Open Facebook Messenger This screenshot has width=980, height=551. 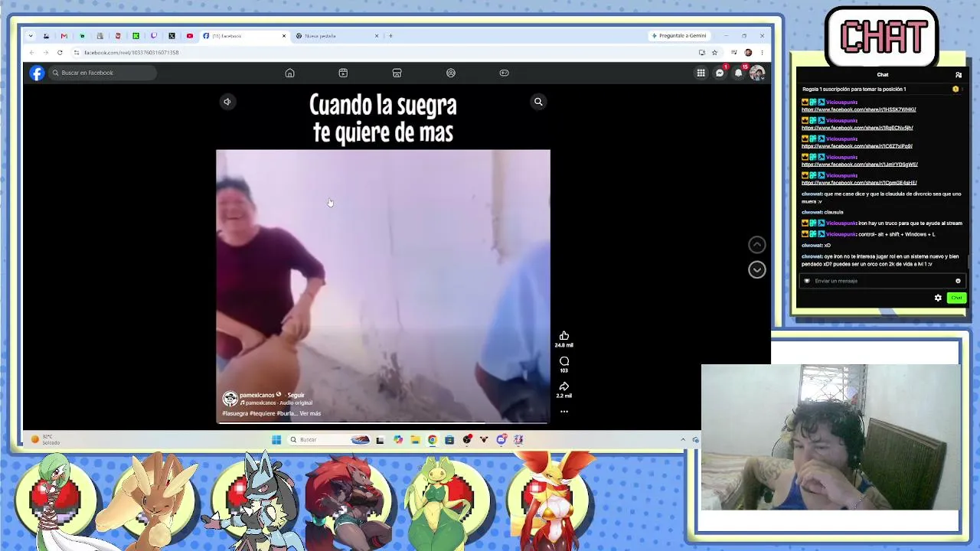[720, 73]
